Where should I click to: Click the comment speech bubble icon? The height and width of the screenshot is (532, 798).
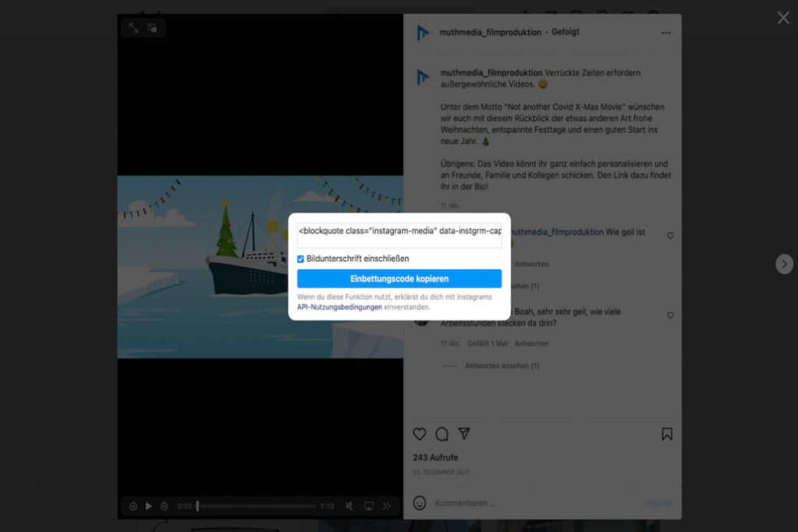(442, 434)
